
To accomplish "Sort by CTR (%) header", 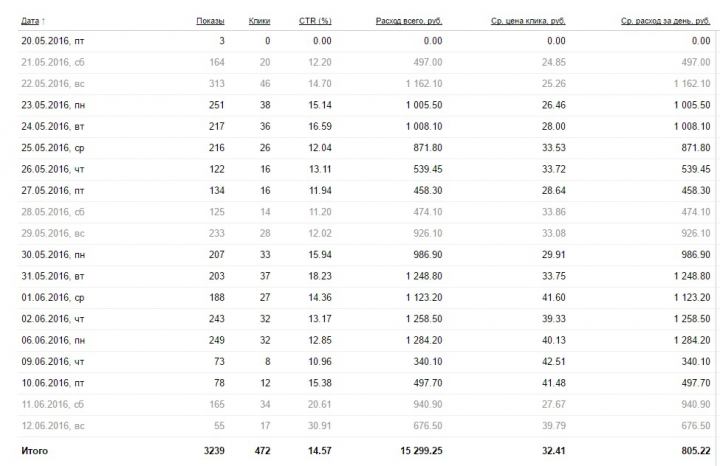I will point(315,21).
